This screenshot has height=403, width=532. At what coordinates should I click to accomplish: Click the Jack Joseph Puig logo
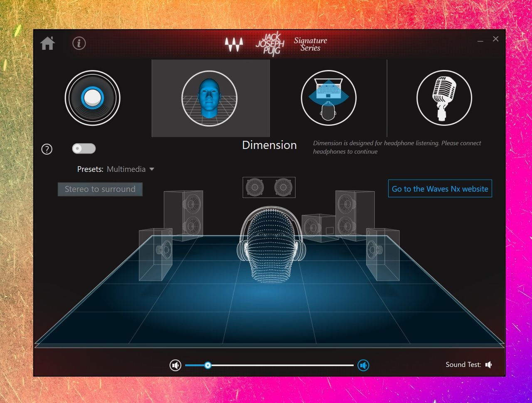click(x=270, y=44)
